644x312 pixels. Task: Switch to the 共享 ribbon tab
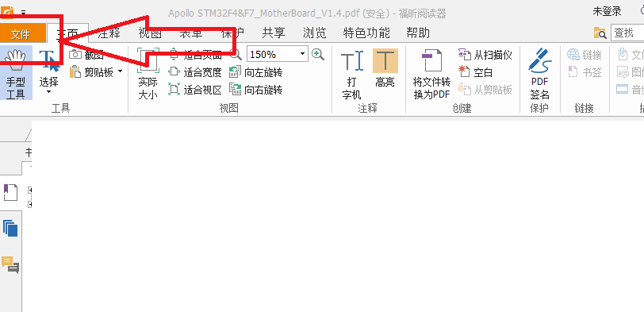[x=274, y=33]
